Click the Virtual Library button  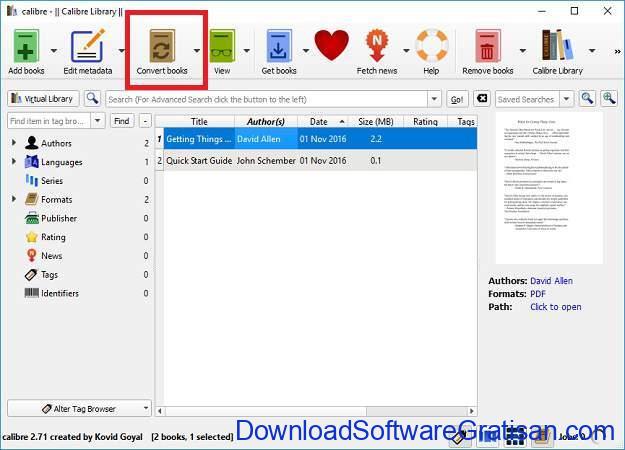click(43, 98)
